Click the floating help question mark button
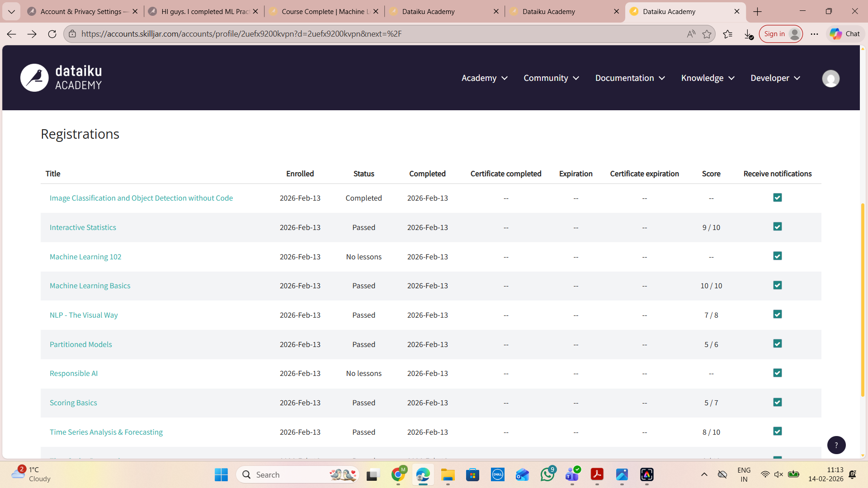Viewport: 868px width, 488px height. (836, 445)
